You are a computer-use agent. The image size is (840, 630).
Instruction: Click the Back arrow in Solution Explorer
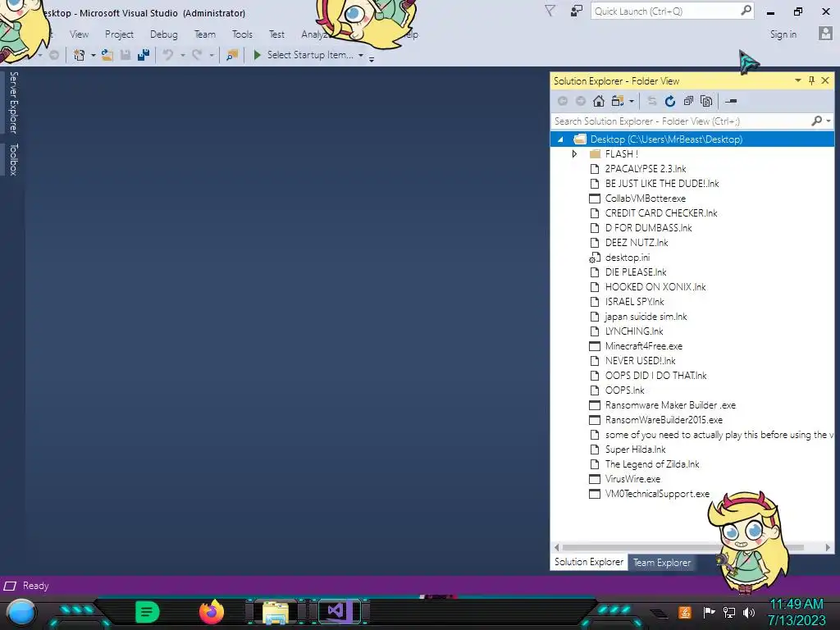[563, 101]
